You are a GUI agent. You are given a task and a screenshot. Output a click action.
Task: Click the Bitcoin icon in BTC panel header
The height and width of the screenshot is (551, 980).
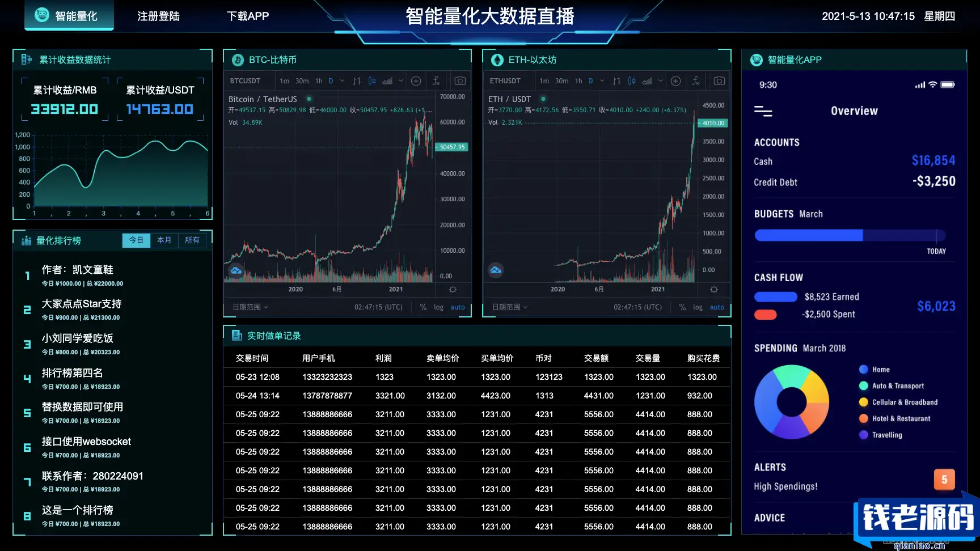click(237, 60)
